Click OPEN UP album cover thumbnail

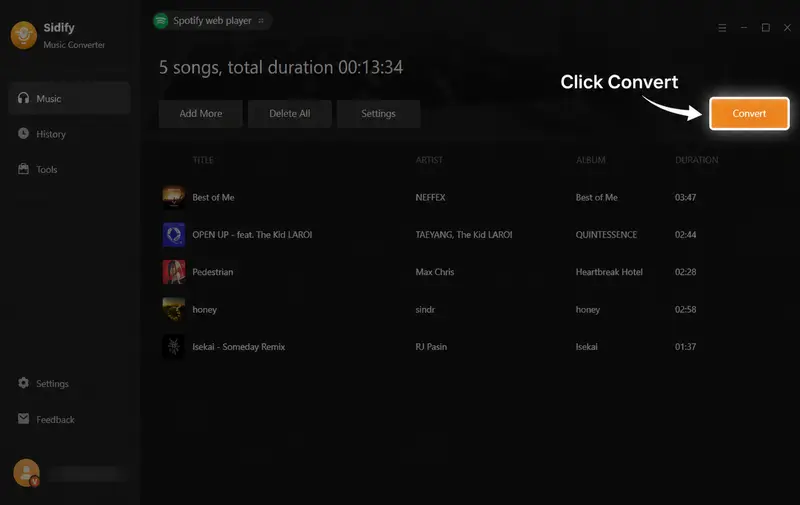click(x=173, y=234)
